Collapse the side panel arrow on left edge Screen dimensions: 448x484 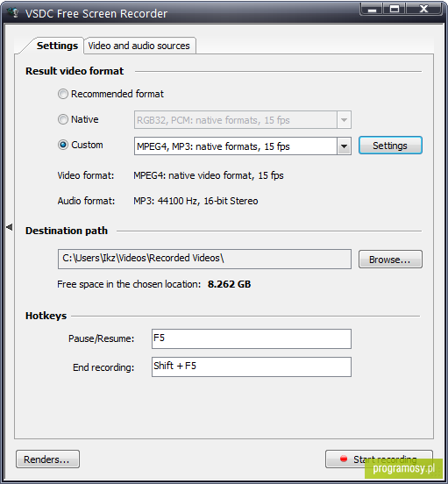coord(10,227)
